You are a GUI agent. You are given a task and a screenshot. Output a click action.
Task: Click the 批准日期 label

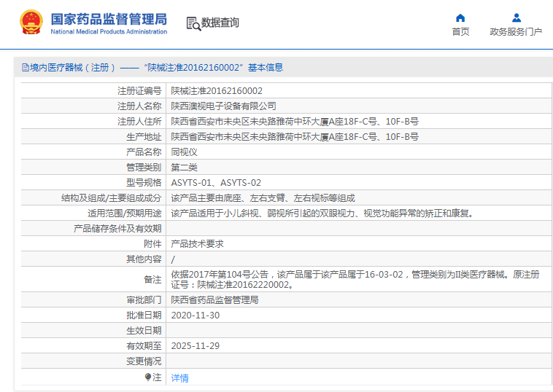click(144, 315)
